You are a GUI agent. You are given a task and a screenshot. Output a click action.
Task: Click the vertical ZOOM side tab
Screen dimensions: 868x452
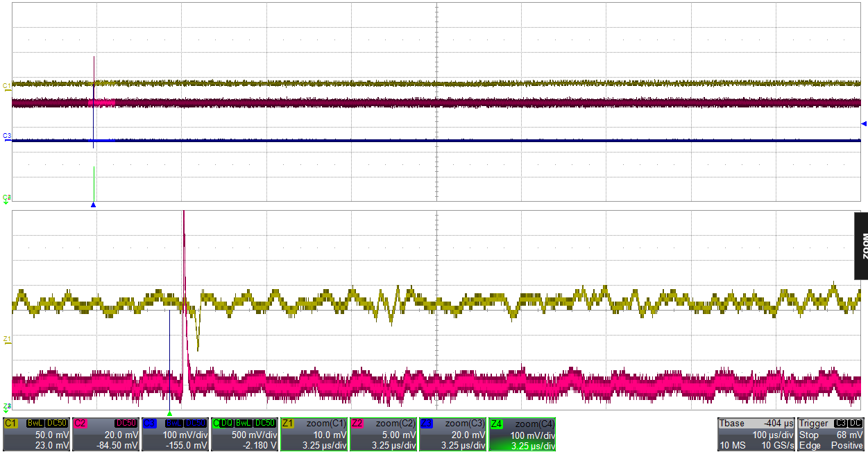[861, 245]
